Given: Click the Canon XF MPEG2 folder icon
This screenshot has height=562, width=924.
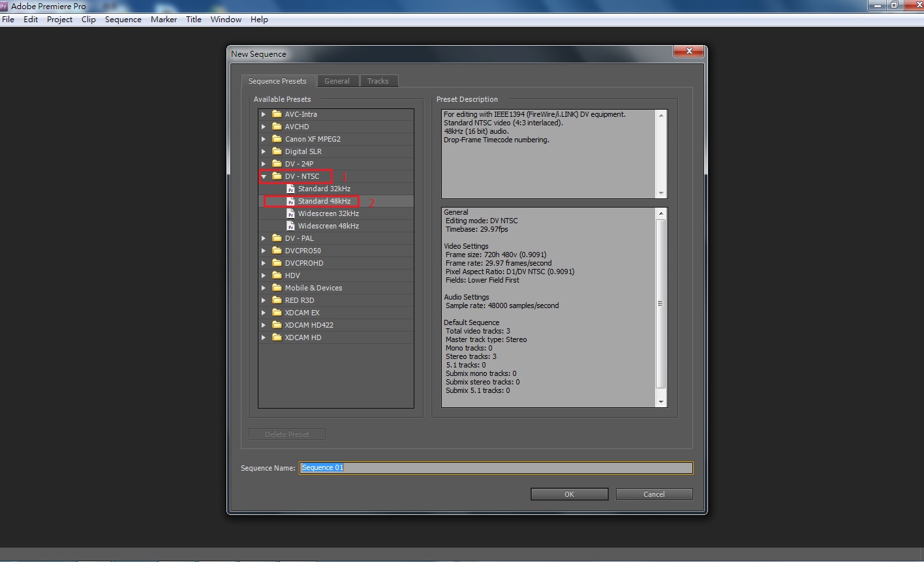Looking at the screenshot, I should tap(277, 139).
